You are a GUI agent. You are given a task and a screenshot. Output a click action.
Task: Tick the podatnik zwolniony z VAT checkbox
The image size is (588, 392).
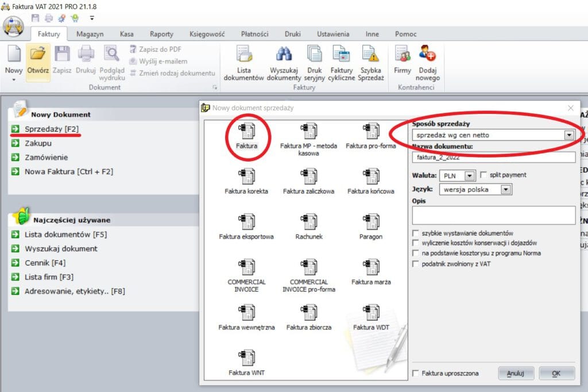(416, 264)
